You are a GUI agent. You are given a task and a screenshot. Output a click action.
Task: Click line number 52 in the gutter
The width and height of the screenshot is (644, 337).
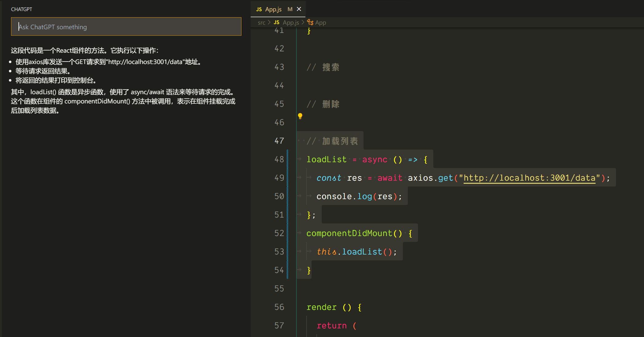point(279,233)
